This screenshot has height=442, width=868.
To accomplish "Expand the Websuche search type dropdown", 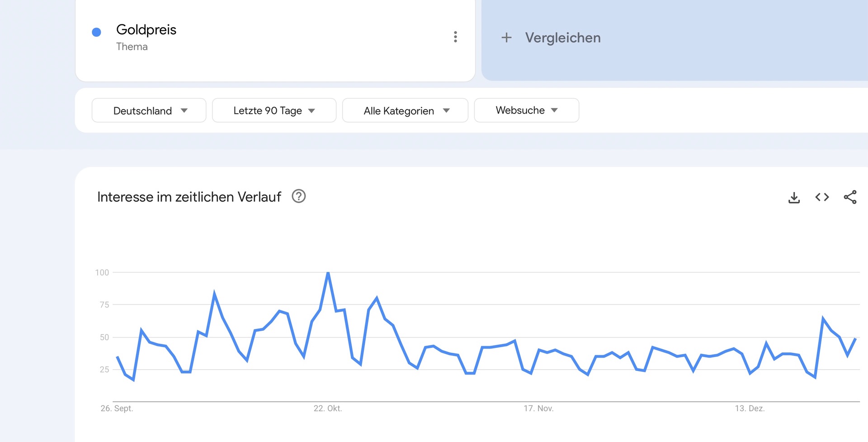I will pyautogui.click(x=526, y=110).
